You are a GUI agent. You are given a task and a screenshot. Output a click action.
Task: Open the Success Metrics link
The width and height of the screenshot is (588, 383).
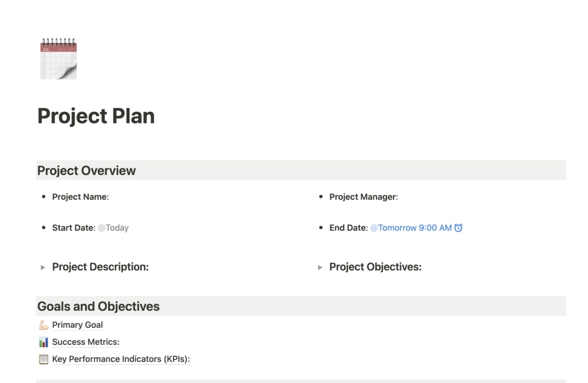click(85, 342)
